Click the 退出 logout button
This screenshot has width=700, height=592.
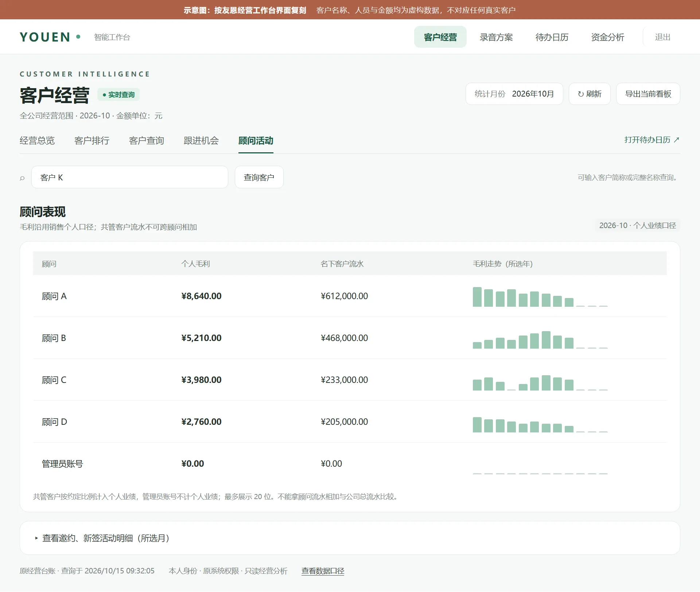tap(662, 37)
